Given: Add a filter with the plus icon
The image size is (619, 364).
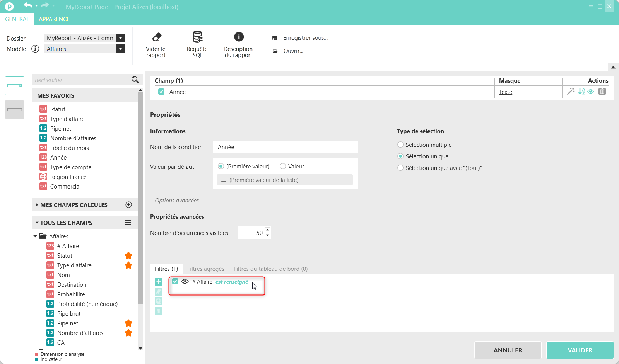Looking at the screenshot, I should click(159, 282).
